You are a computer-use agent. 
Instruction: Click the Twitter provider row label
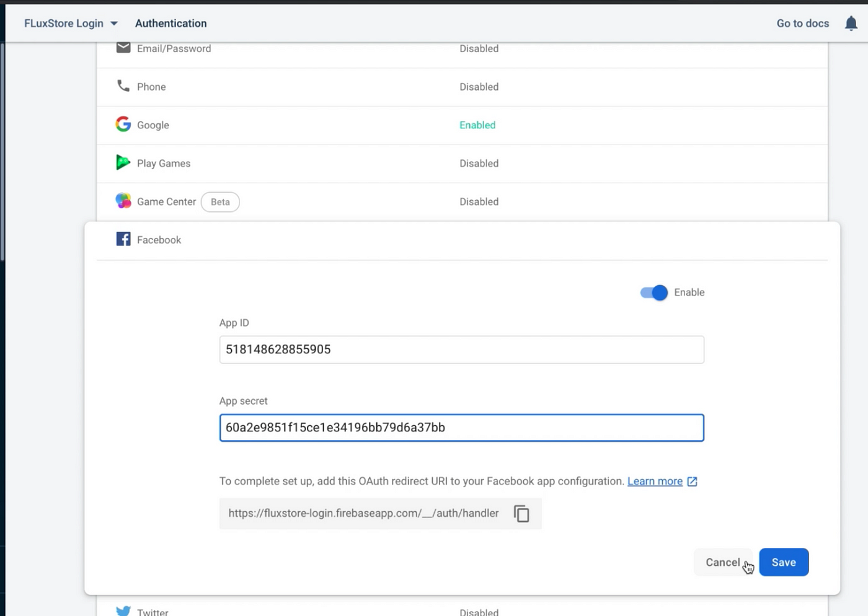[153, 612]
